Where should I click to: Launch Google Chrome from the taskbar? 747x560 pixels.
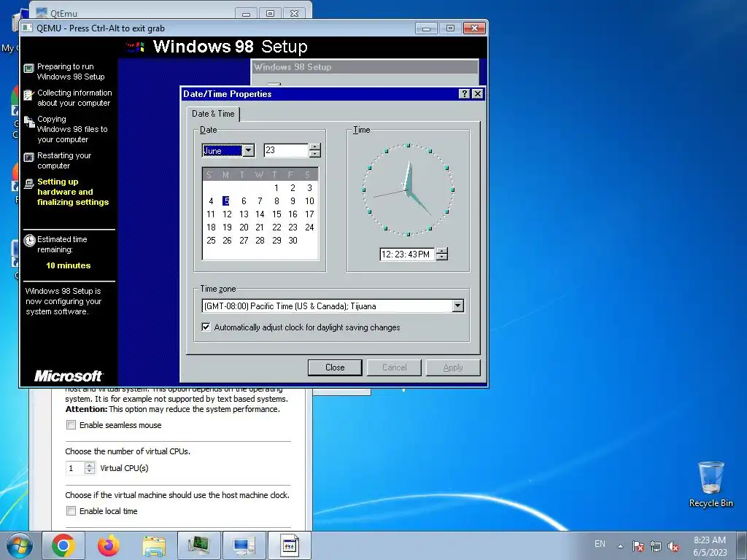tap(63, 545)
